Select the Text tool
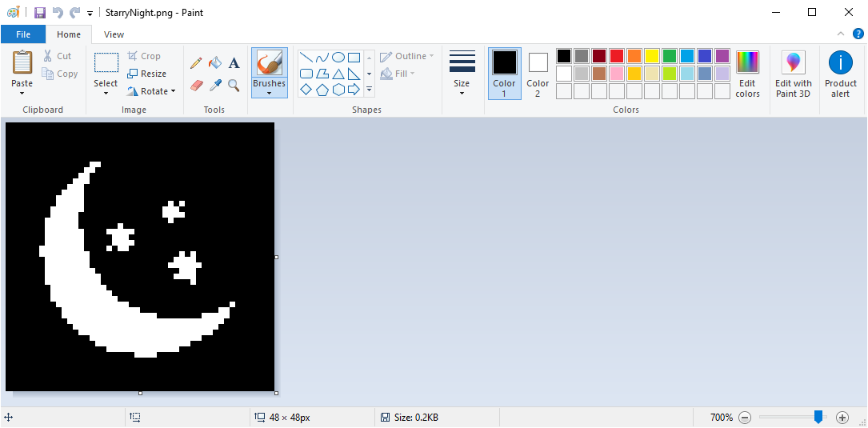 (x=234, y=62)
